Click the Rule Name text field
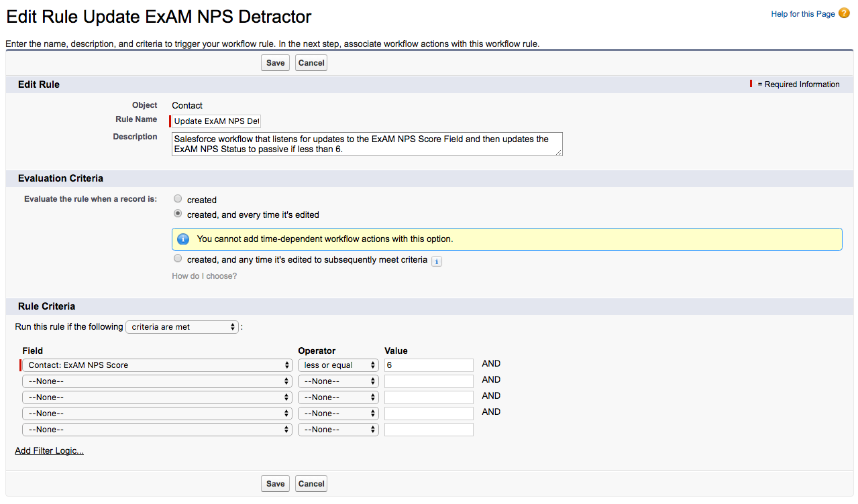Viewport: 858px width, 504px height. (x=217, y=121)
